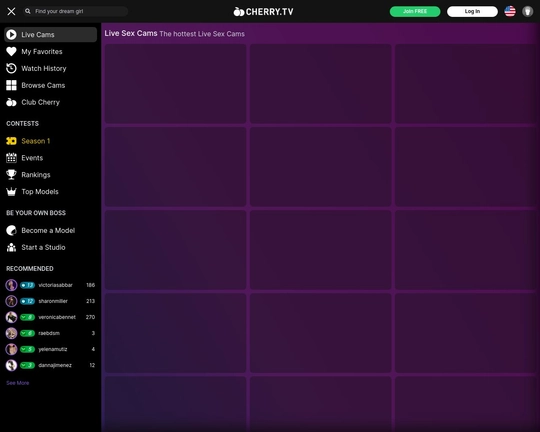
Task: Click victoriasabbar's avatar
Action: pyautogui.click(x=11, y=285)
